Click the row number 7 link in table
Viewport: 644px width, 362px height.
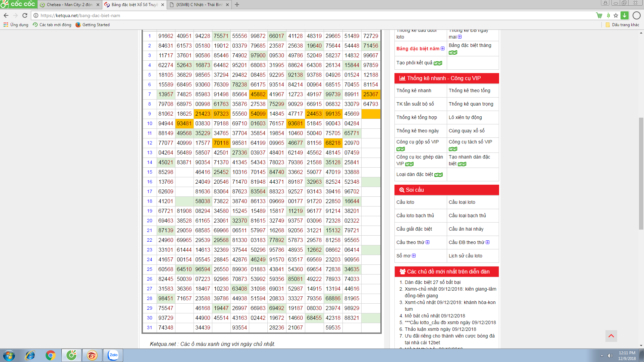click(150, 94)
